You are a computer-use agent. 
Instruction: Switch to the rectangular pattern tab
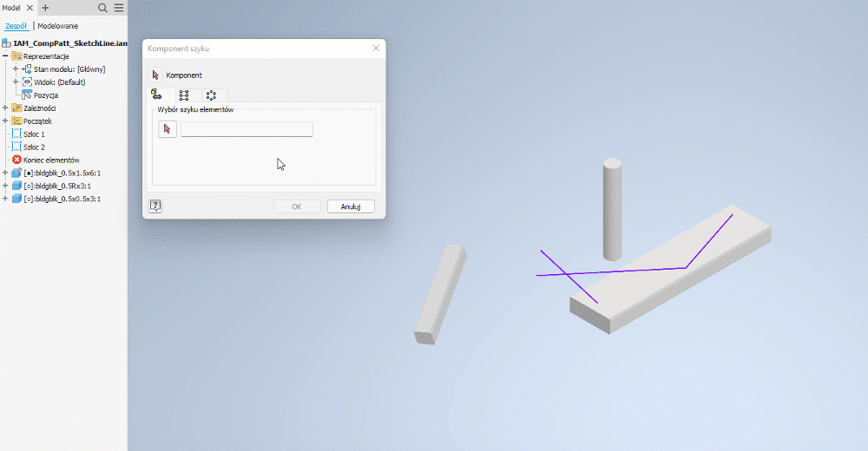184,95
